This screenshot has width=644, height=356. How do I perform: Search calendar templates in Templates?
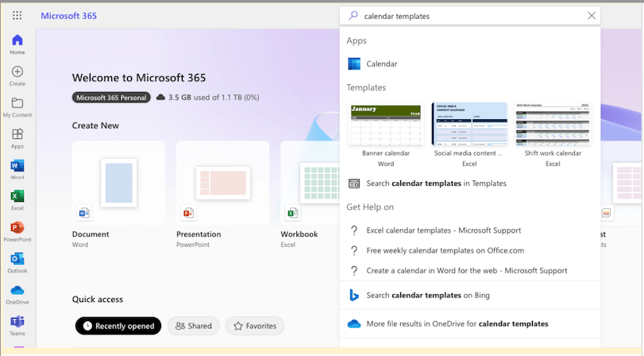point(435,184)
